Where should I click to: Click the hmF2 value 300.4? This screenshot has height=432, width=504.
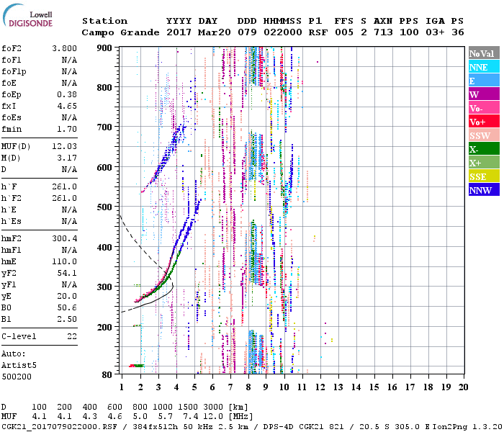tap(64, 238)
